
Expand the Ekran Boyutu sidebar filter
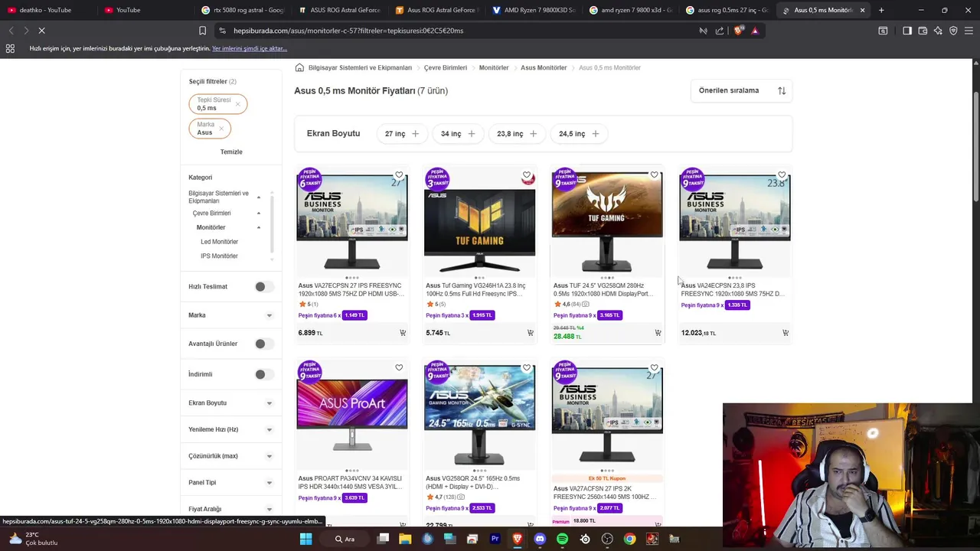point(269,403)
